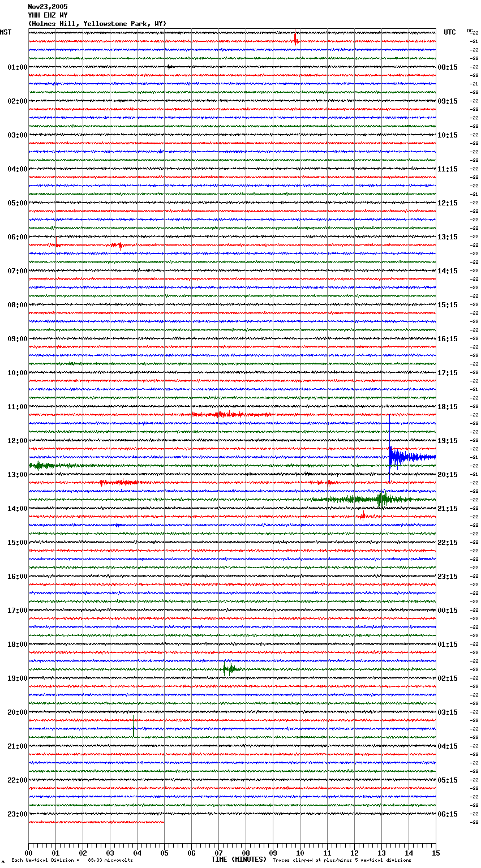Click the 20:15 UTC time label

448,475
